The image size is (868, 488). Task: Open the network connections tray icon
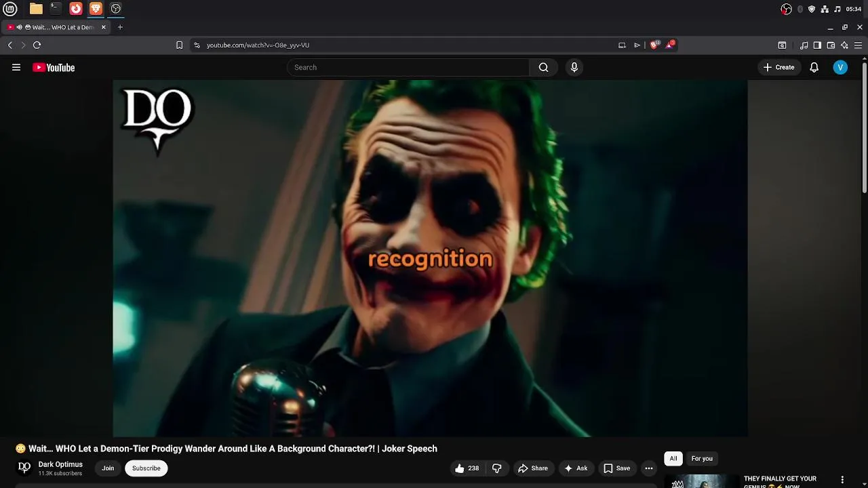[x=825, y=9]
